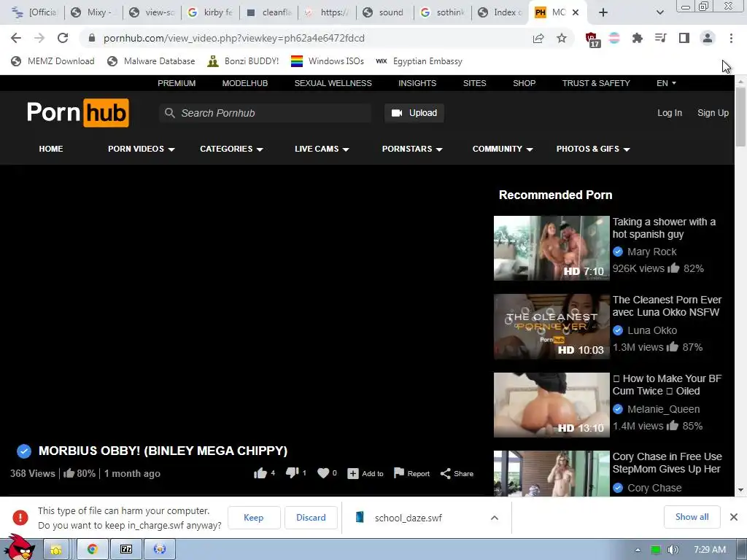
Task: Click the site logo to go home
Action: click(77, 113)
